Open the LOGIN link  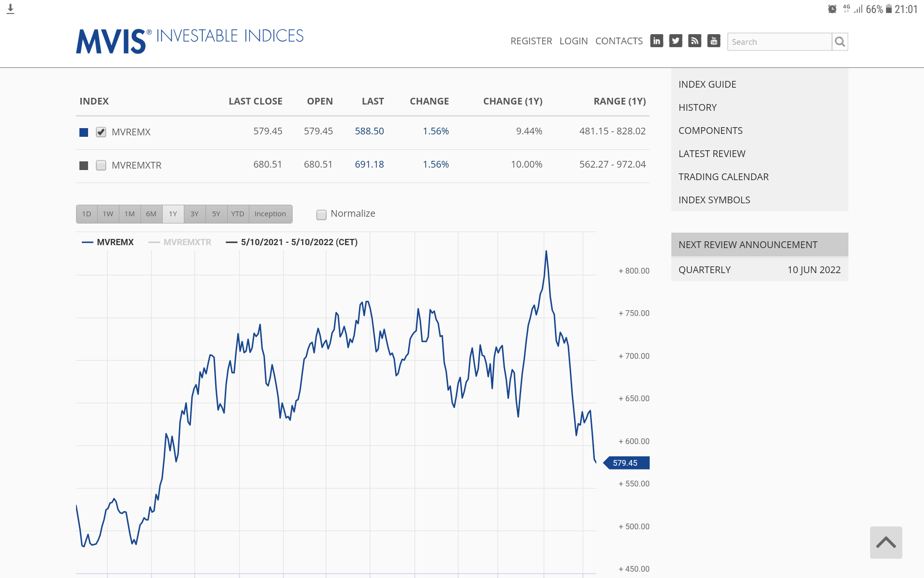(x=574, y=41)
